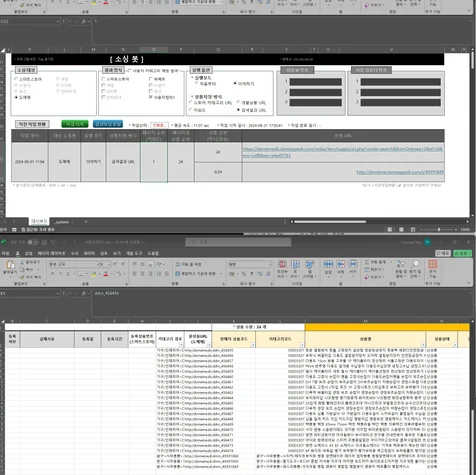Open the domeme.domeggook.com product link
The height and width of the screenshot is (475, 476).
pyautogui.click(x=400, y=172)
